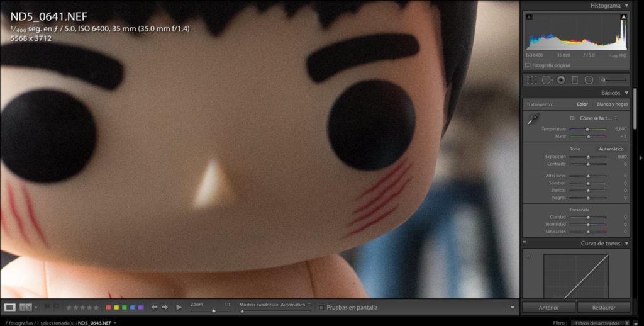Click the Contraste slider handle
644x326 pixels.
pos(588,164)
